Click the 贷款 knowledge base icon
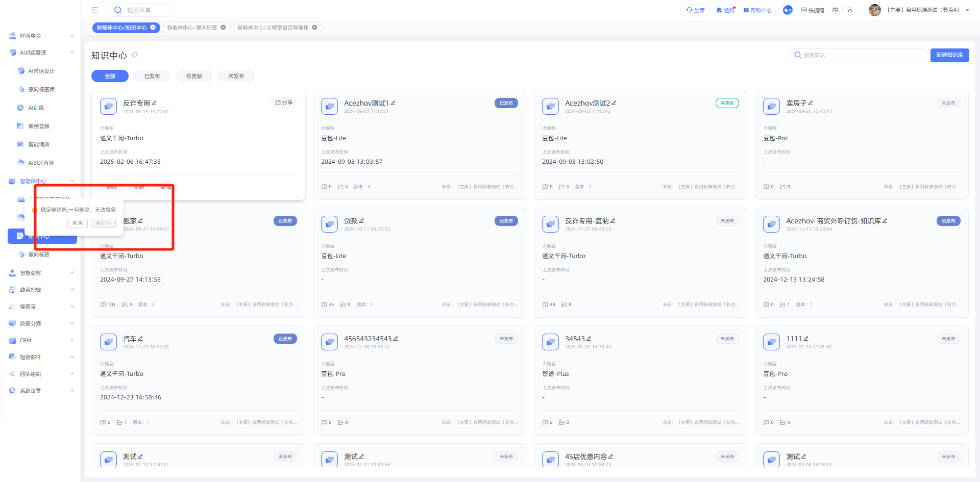980x482 pixels. coord(329,224)
